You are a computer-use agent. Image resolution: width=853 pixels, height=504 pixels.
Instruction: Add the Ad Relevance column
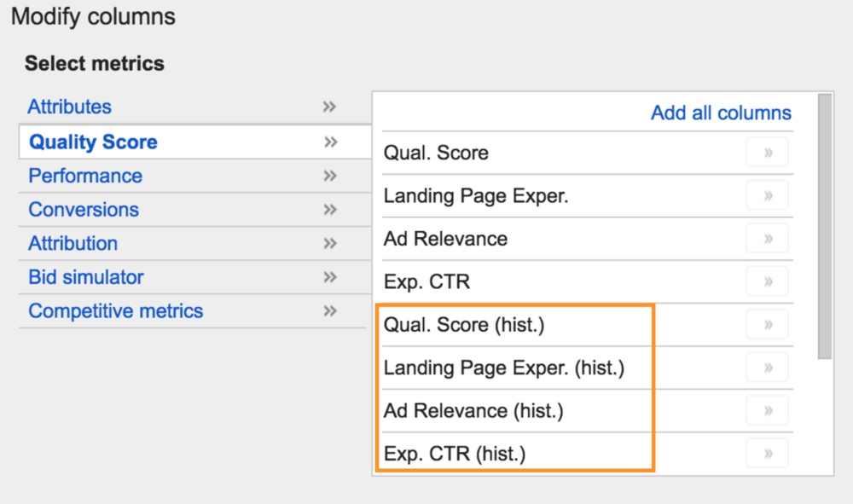pyautogui.click(x=766, y=238)
